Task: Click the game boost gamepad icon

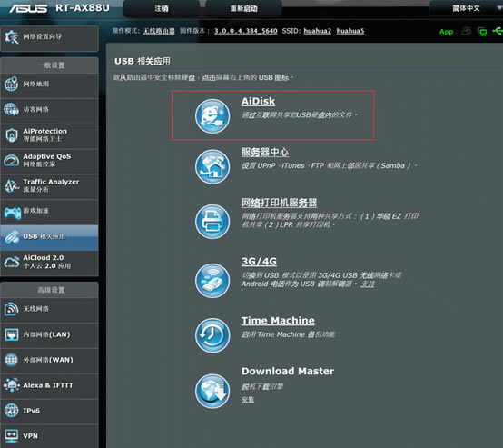Action: point(12,213)
